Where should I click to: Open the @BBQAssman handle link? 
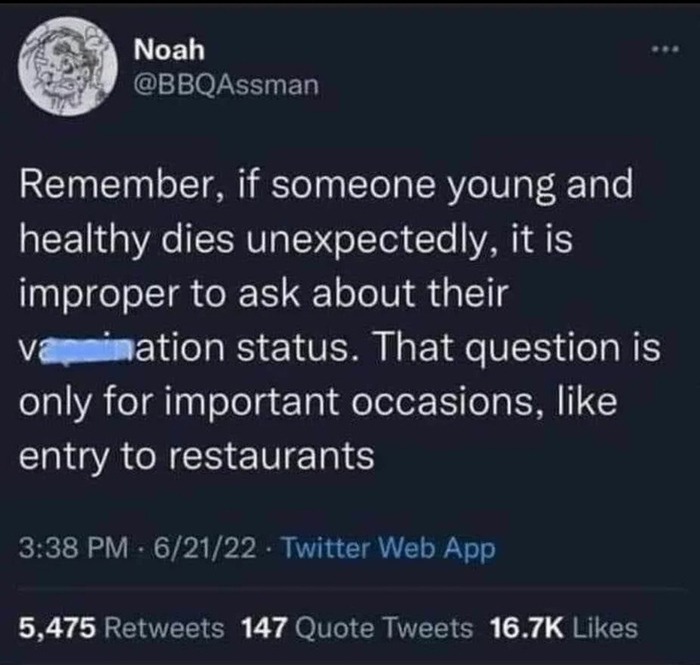(x=226, y=85)
